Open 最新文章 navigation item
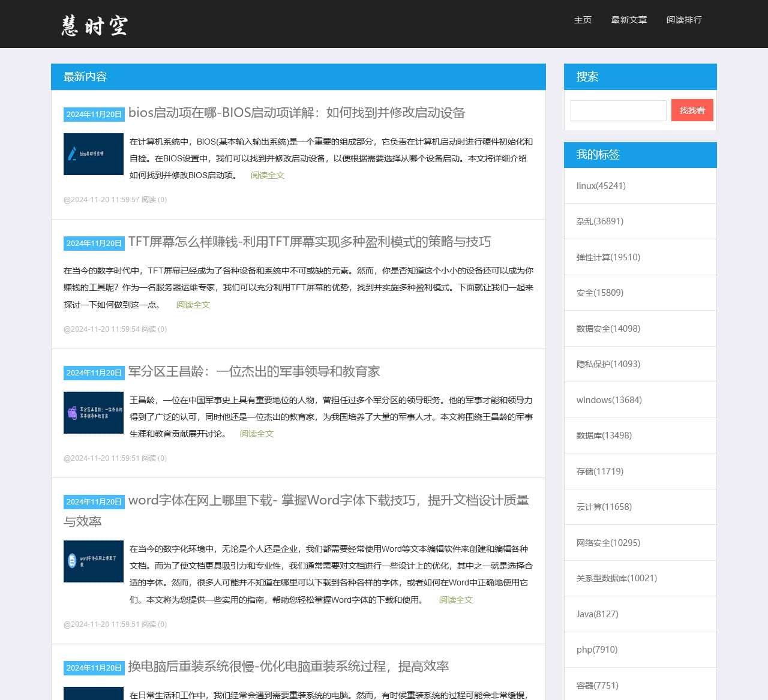Screen dimensions: 768x700 (x=629, y=20)
